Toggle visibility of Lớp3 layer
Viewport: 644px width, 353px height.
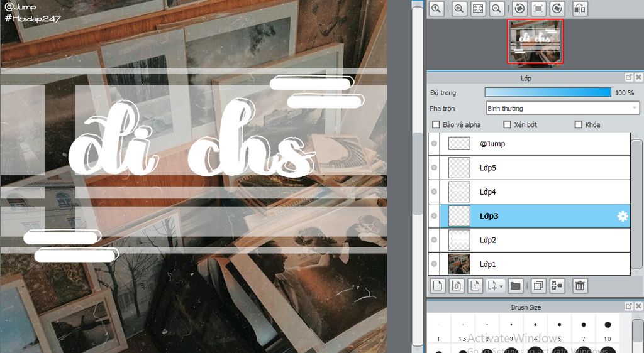tap(434, 216)
